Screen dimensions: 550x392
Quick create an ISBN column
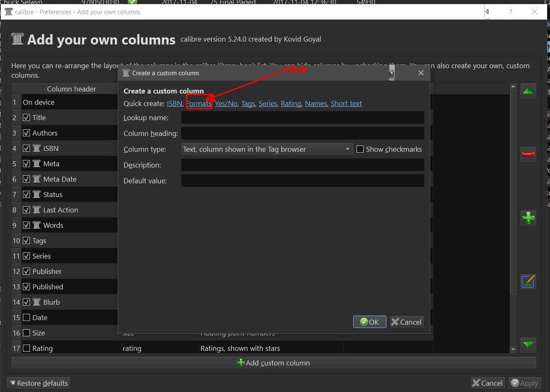174,104
